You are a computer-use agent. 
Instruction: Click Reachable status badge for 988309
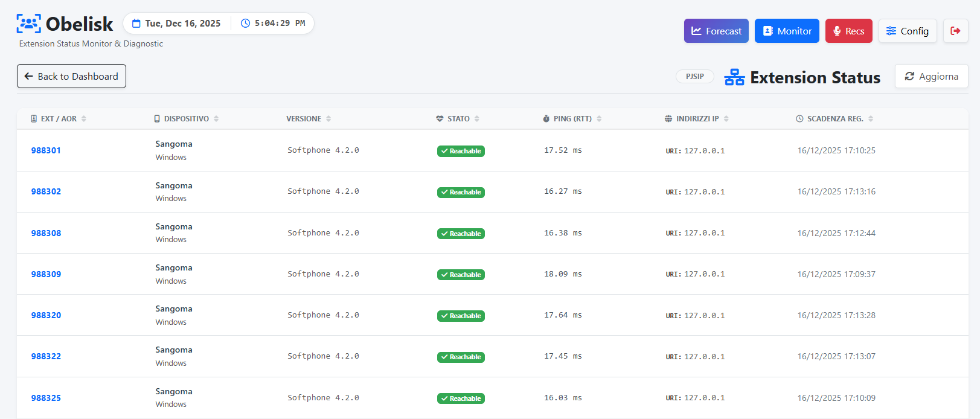click(x=461, y=275)
